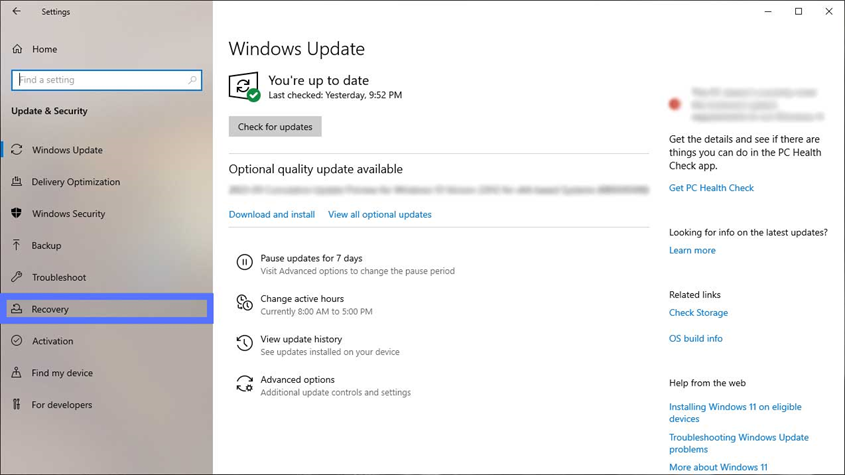The height and width of the screenshot is (475, 845).
Task: Click the For developers icon
Action: coord(17,404)
